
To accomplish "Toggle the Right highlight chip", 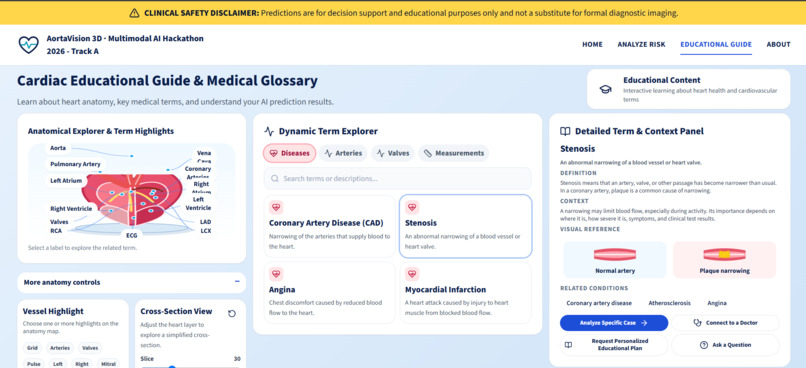I will 82,363.
